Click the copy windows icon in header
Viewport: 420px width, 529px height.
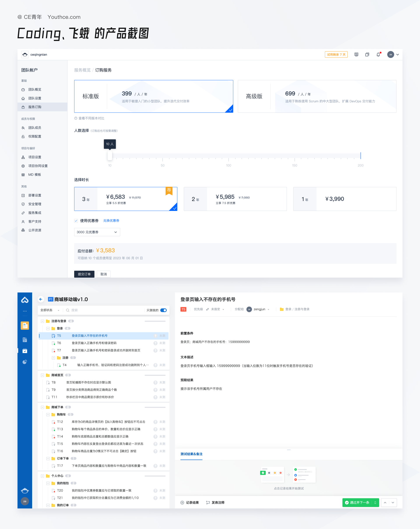(x=367, y=54)
